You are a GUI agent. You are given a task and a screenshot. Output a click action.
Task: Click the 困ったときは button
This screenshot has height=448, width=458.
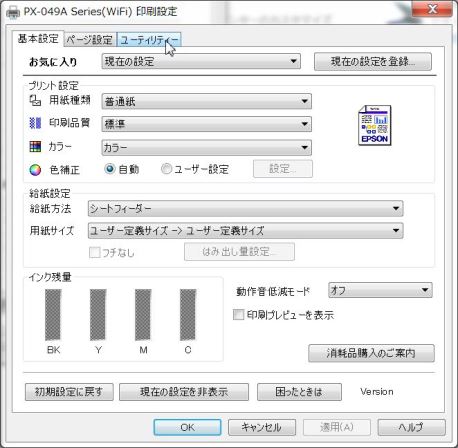pos(299,392)
